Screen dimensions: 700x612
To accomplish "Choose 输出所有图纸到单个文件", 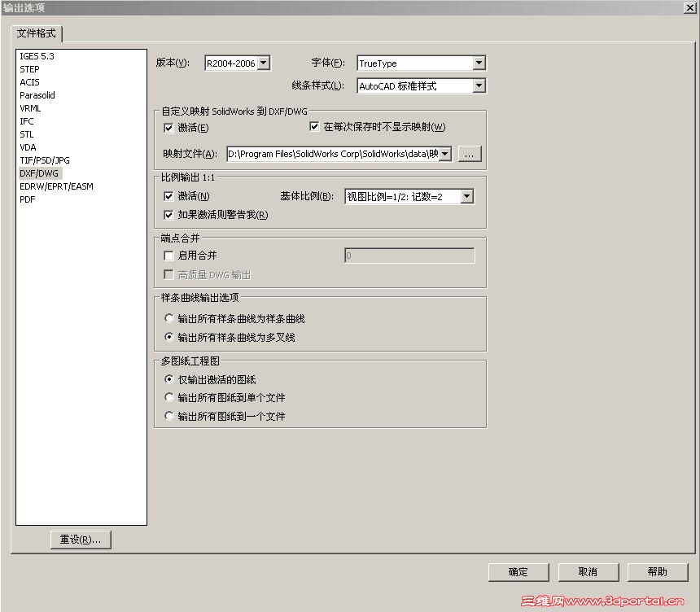I will (168, 398).
